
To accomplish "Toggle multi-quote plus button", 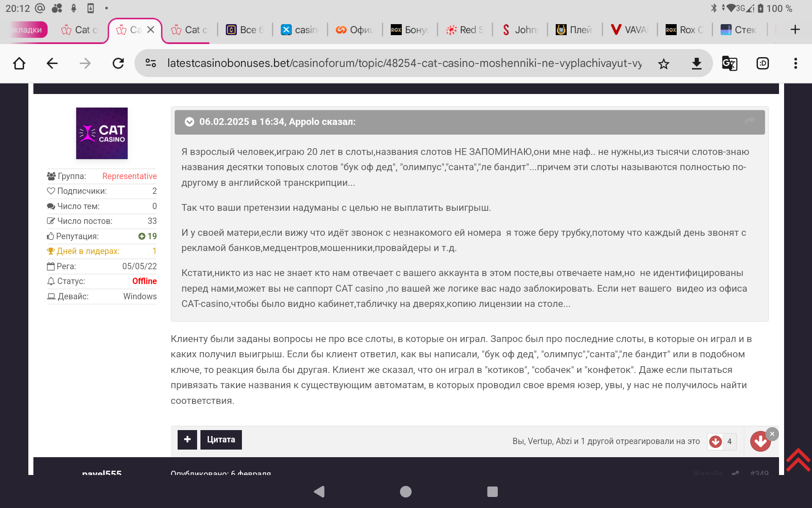I will (187, 439).
